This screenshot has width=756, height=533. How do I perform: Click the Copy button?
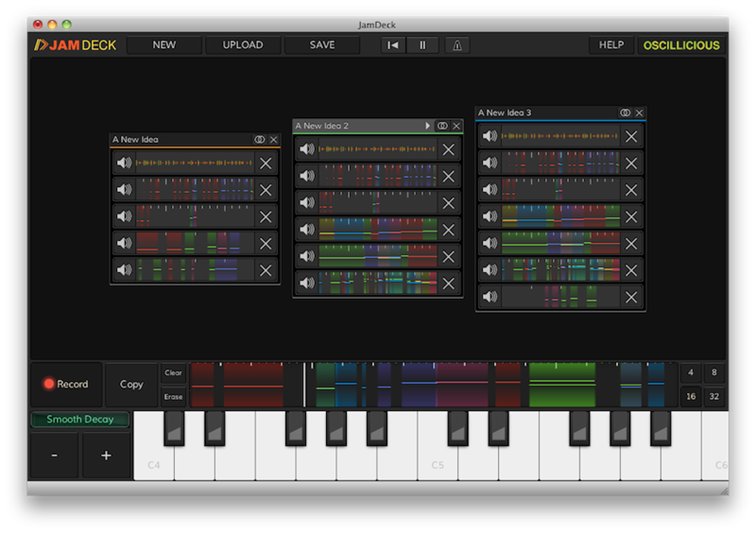(x=131, y=384)
